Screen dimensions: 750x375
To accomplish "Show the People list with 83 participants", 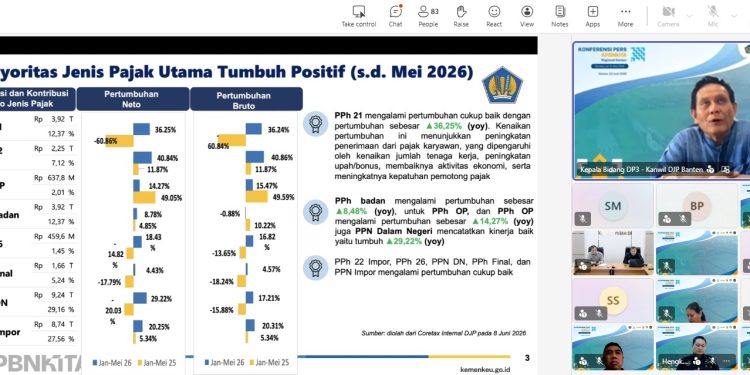I will (x=428, y=16).
